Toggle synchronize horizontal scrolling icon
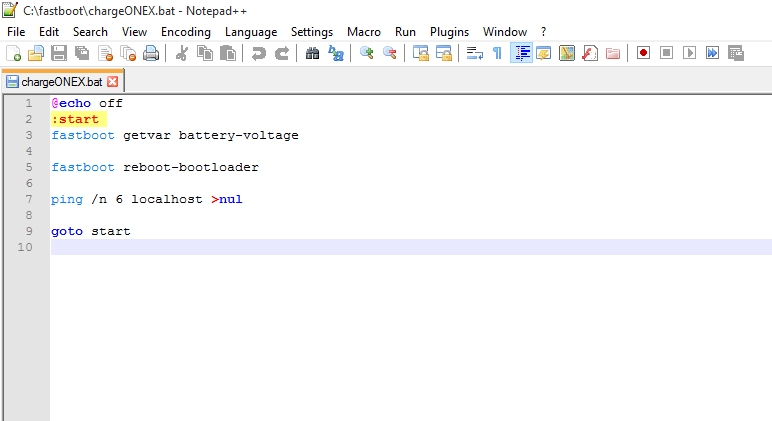The width and height of the screenshot is (772, 421). (444, 53)
